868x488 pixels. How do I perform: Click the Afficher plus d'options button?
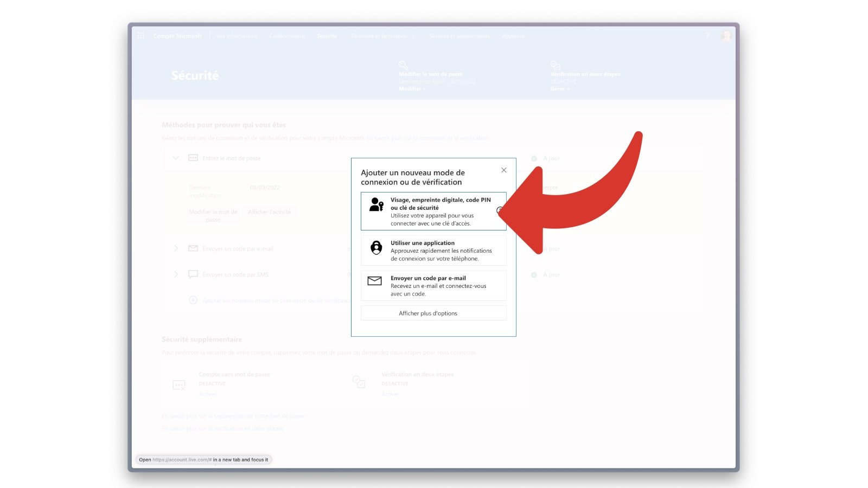pos(433,313)
